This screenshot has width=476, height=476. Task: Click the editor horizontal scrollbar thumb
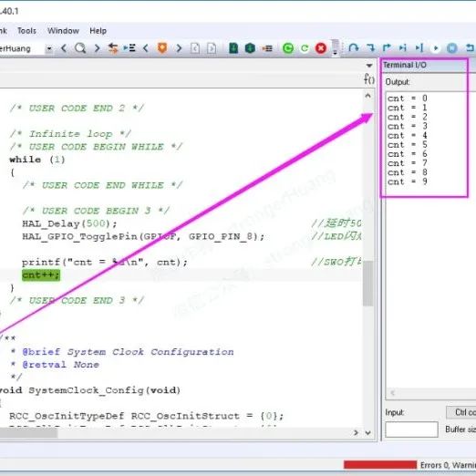(28, 432)
